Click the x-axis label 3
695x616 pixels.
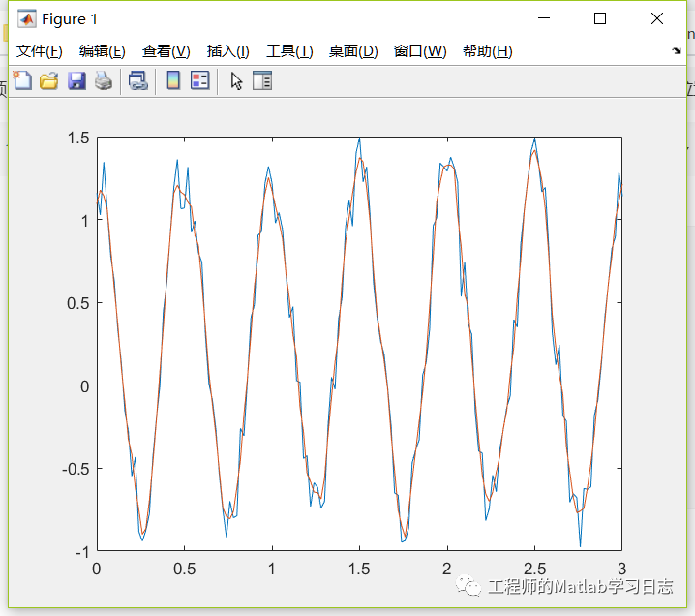[x=621, y=569]
